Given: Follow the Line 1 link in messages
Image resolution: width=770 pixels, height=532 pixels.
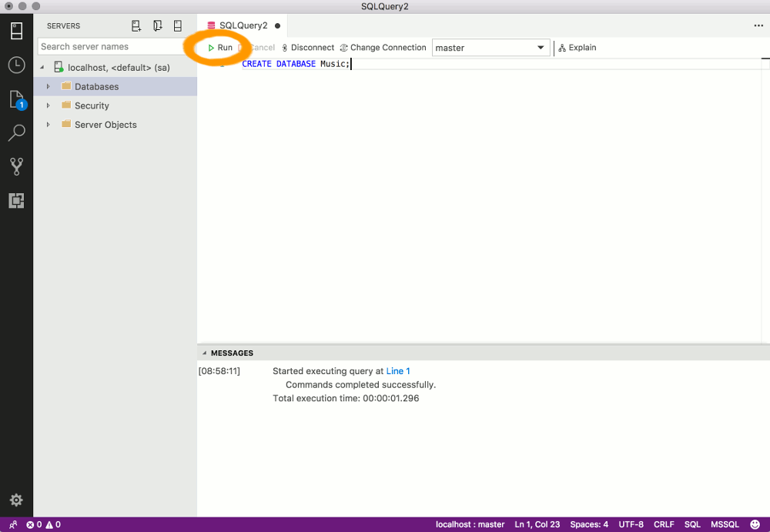Looking at the screenshot, I should [398, 371].
